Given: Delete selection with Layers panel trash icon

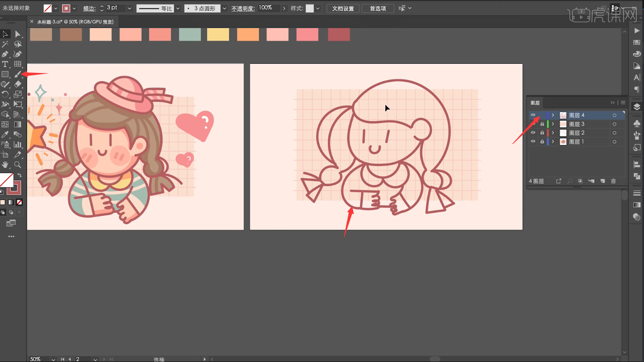Looking at the screenshot, I should coord(613,181).
